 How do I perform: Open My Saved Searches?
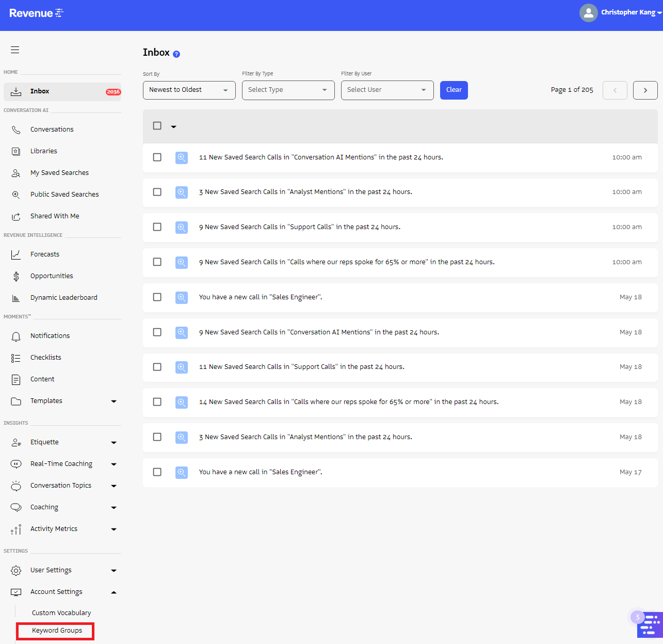click(59, 172)
